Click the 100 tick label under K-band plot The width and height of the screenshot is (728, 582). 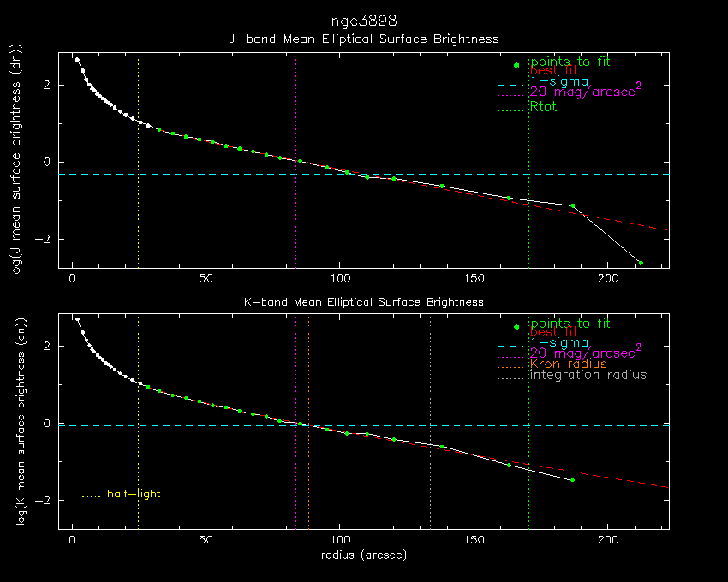pyautogui.click(x=340, y=541)
